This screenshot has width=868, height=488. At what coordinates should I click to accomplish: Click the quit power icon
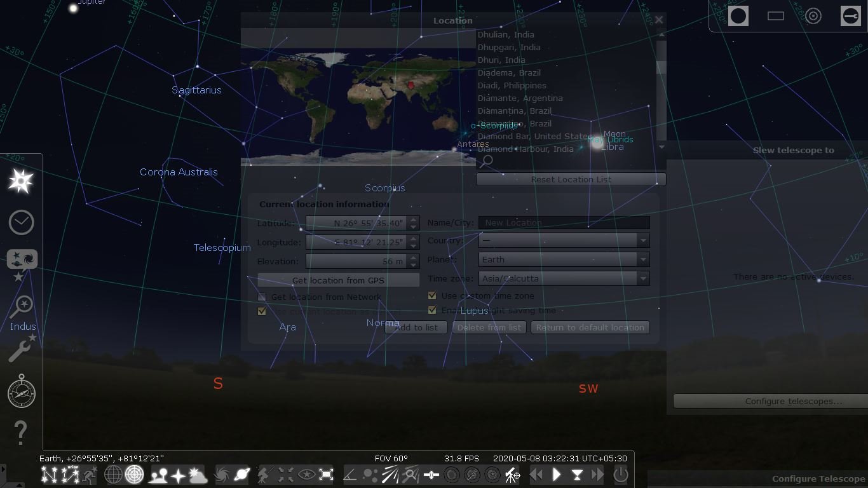tap(620, 475)
